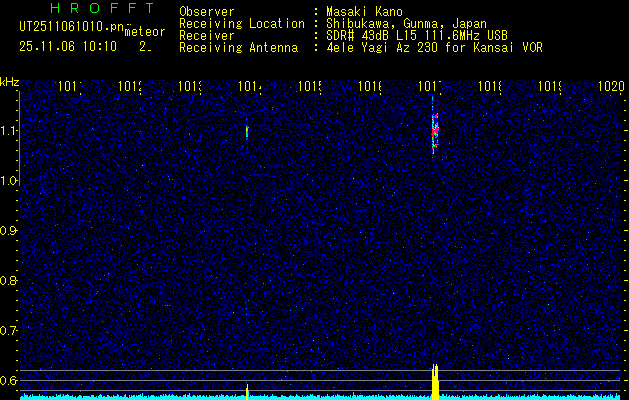Image resolution: width=629 pixels, height=400 pixels.
Task: Click the 0.9 kHz frequency tick
Action: pyautogui.click(x=9, y=230)
